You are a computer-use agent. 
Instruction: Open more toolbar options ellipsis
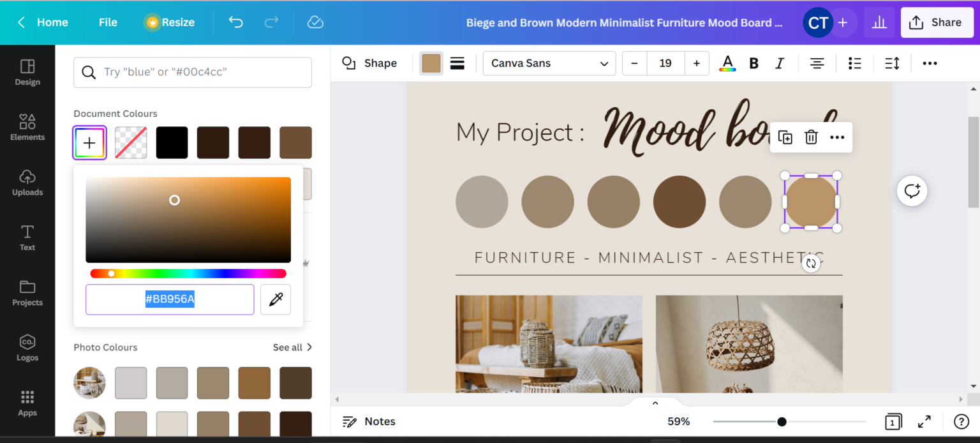coord(930,63)
